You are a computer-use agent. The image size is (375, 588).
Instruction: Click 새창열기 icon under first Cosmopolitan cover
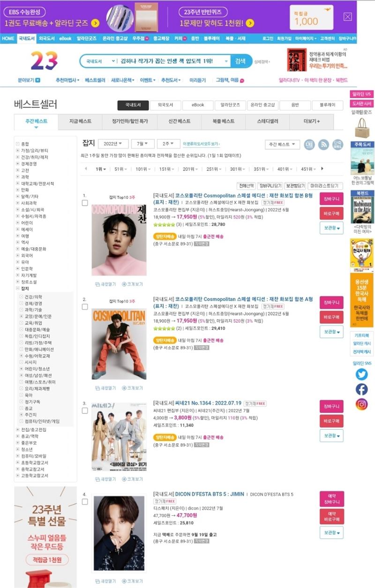coord(105,284)
